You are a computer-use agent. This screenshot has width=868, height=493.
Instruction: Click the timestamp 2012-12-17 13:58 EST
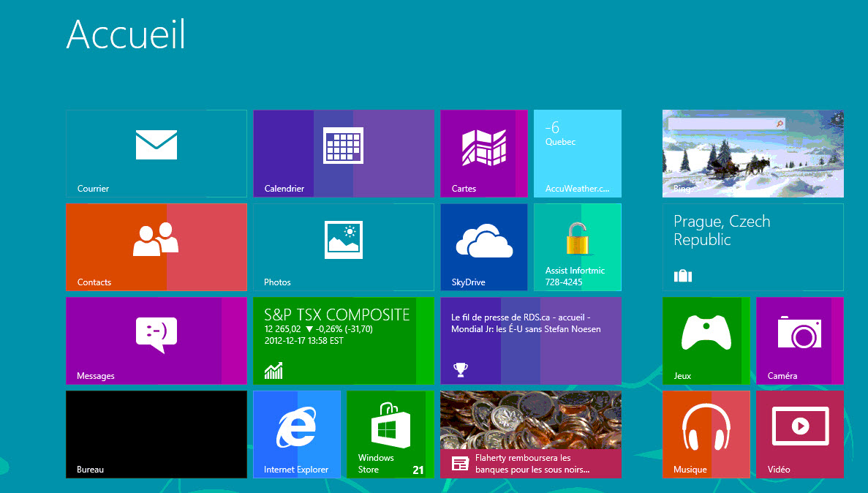coord(304,341)
